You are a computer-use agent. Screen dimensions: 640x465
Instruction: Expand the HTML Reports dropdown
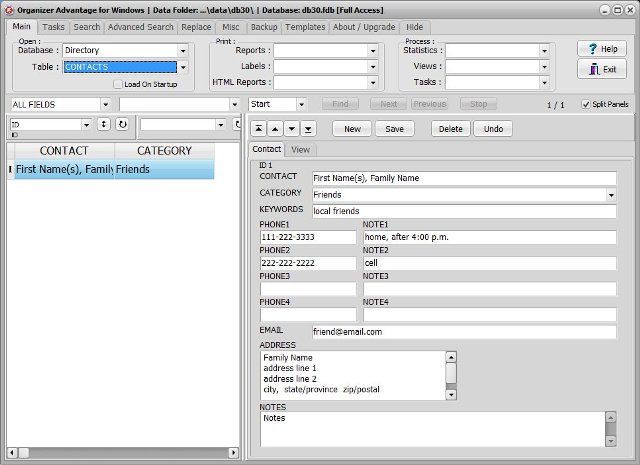373,82
